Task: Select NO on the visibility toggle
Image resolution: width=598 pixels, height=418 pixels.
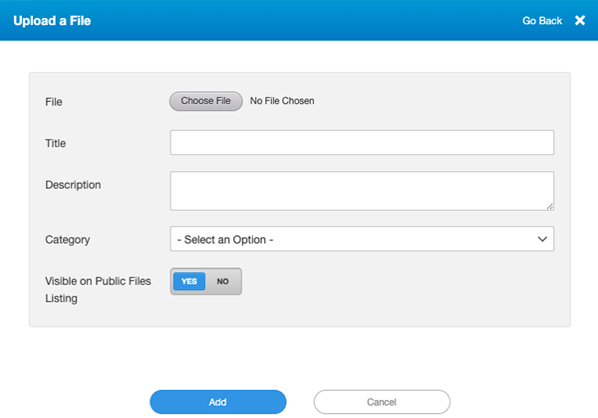Action: [x=223, y=281]
